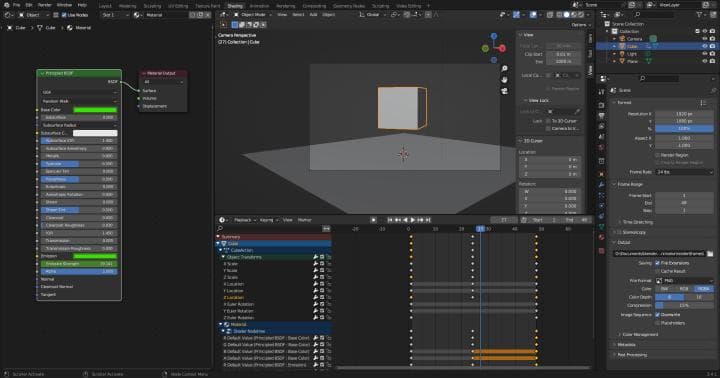Expand the Light item in outliner
This screenshot has width=720, height=378.
point(614,54)
